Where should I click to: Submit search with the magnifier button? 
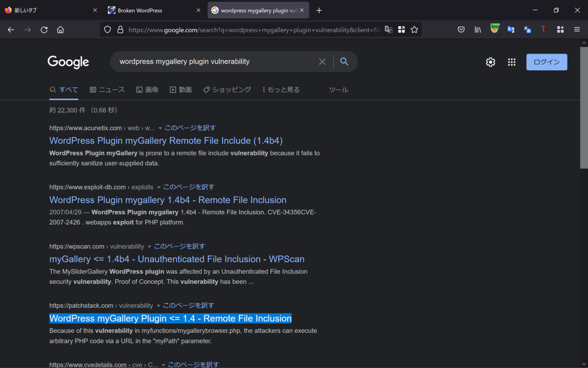point(344,61)
